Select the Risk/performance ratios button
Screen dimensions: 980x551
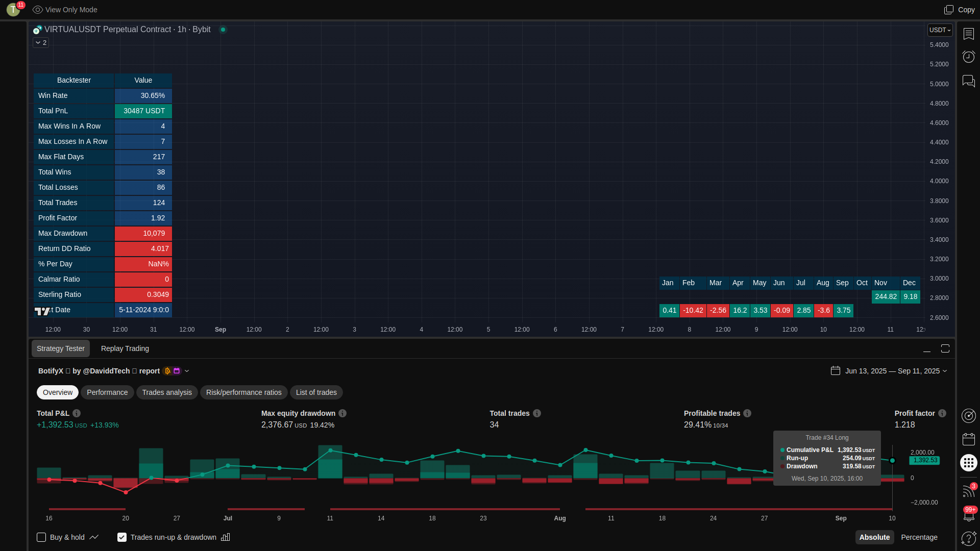click(243, 392)
